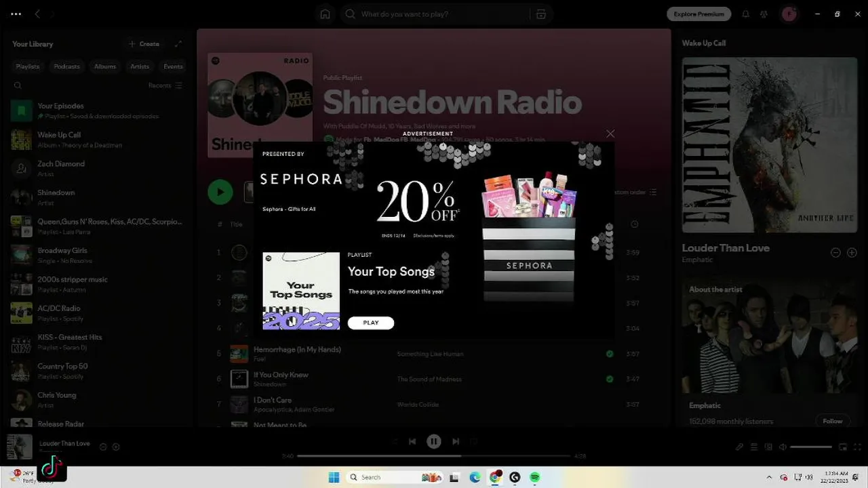Expand Your Library with the arrows icon
This screenshot has width=868, height=488.
(x=178, y=44)
